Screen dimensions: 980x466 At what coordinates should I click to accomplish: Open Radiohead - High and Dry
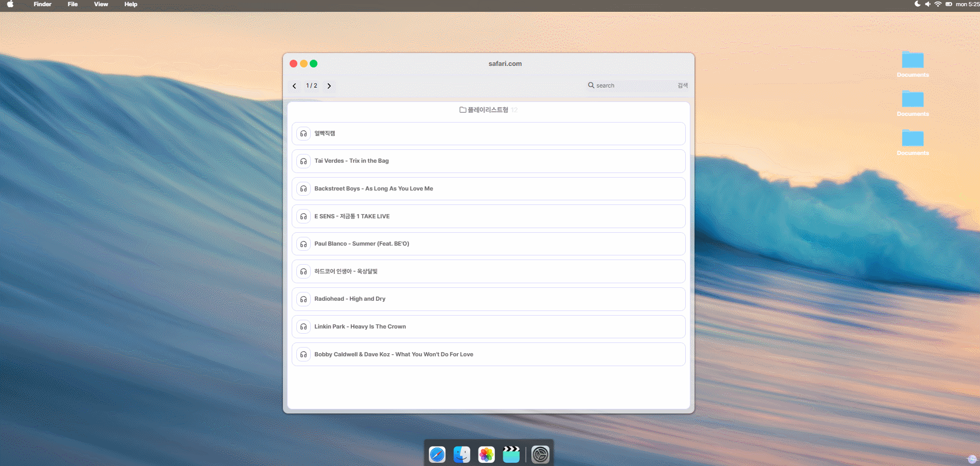pyautogui.click(x=489, y=299)
